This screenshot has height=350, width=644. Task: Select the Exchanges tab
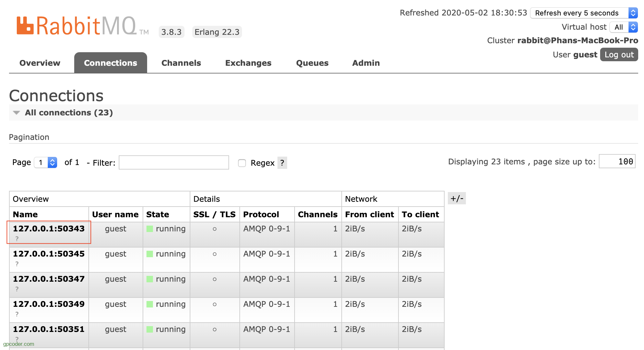248,63
